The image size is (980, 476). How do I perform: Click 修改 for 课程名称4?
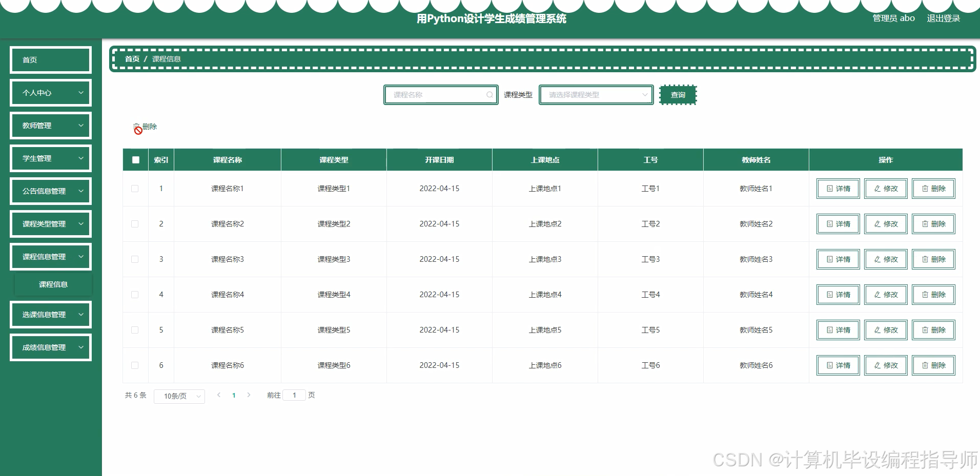pyautogui.click(x=886, y=295)
